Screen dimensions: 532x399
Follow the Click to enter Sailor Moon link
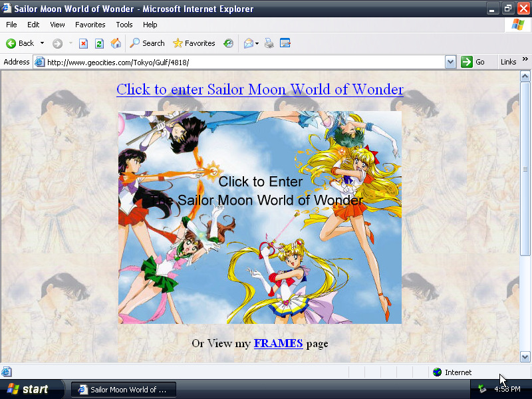pos(260,90)
